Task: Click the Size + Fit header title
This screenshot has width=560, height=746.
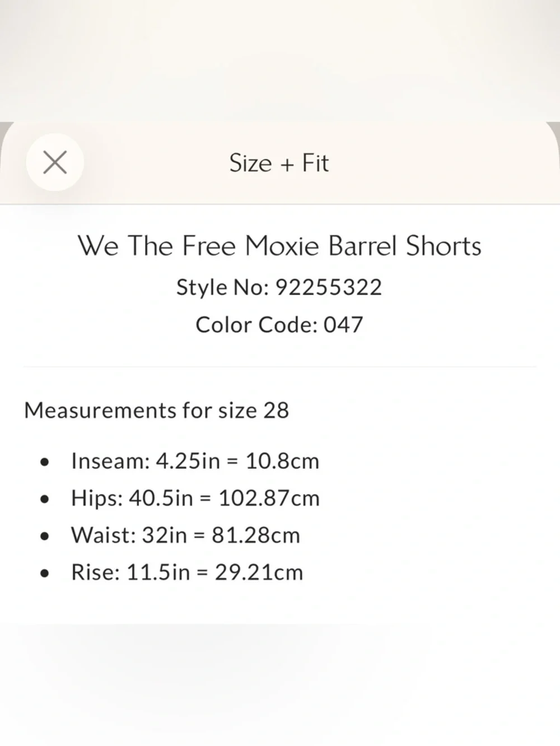Action: [278, 163]
